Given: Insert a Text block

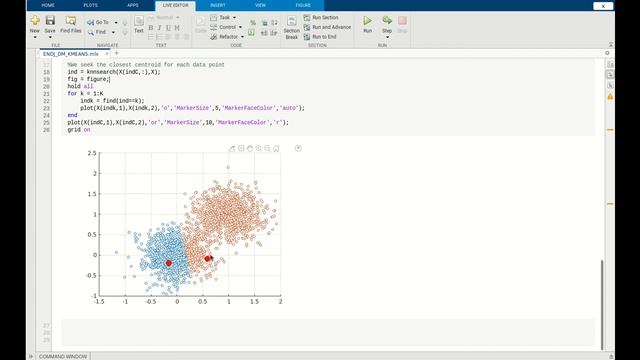Looking at the screenshot, I should (x=139, y=24).
